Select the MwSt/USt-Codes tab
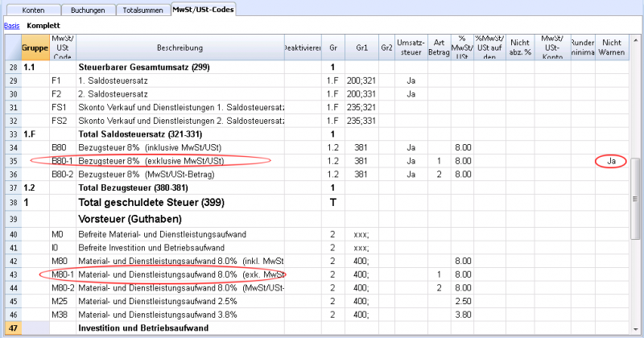 click(204, 10)
